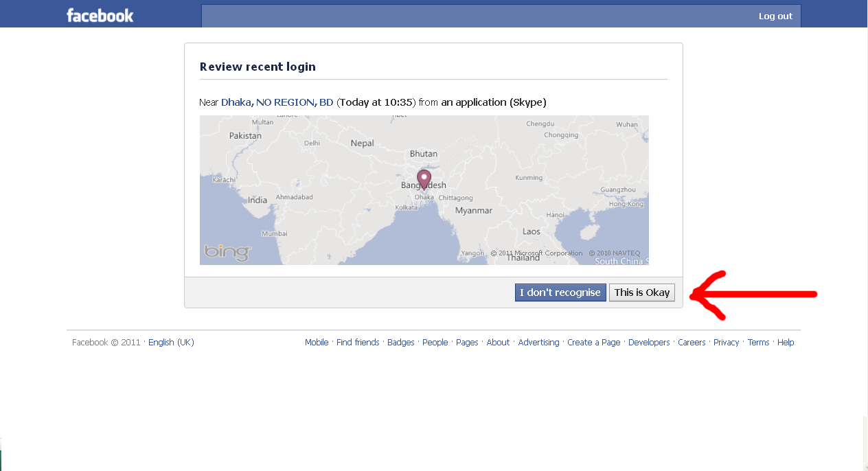Open the About footer link
The height and width of the screenshot is (471, 868).
[498, 342]
